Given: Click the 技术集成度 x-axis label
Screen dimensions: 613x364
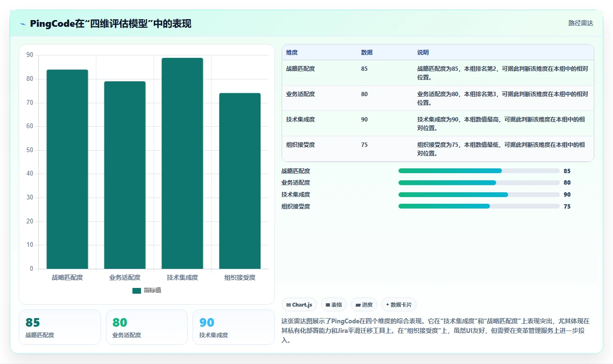Looking at the screenshot, I should 182,277.
